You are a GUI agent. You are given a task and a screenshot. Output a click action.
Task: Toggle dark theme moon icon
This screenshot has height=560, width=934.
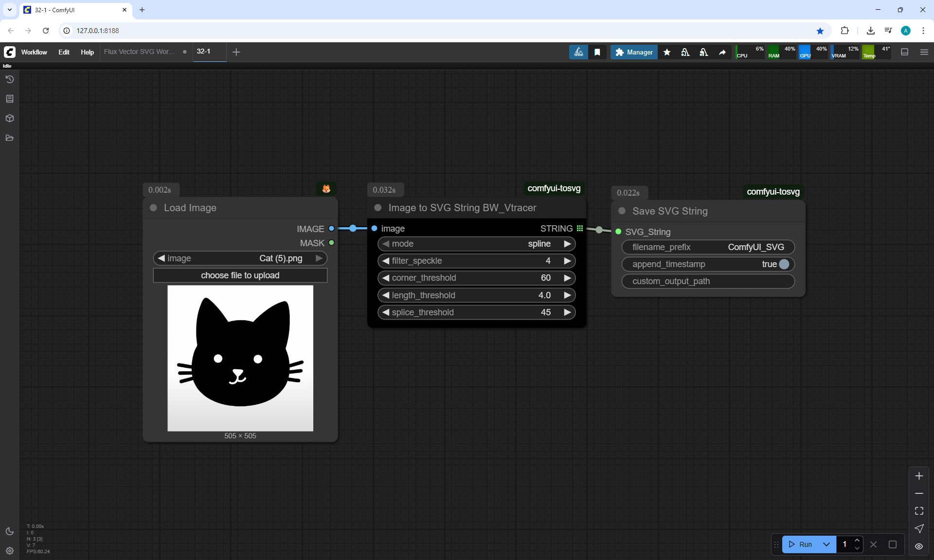click(x=10, y=531)
